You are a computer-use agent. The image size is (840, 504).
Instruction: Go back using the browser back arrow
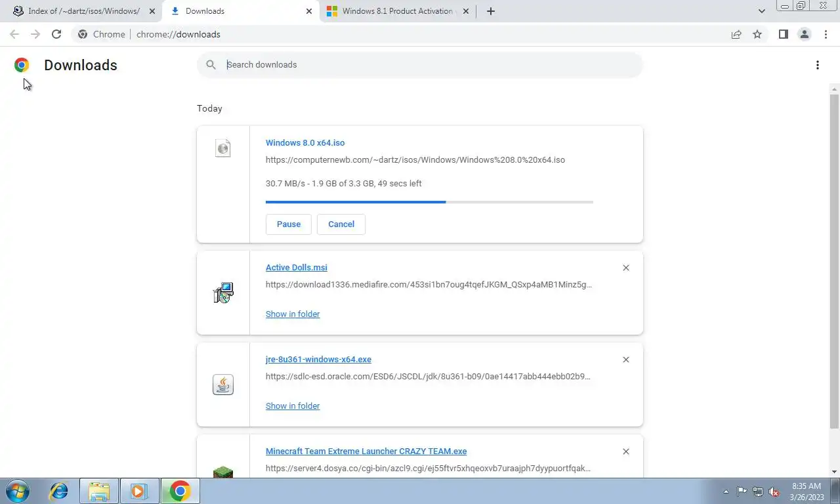(x=14, y=34)
